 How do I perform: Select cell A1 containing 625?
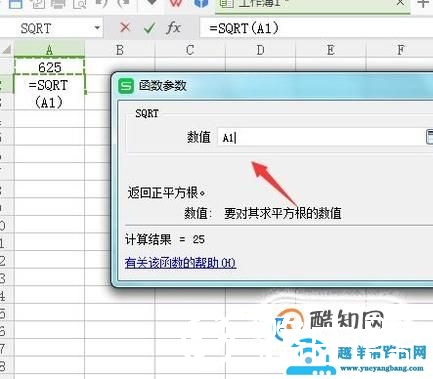click(49, 67)
